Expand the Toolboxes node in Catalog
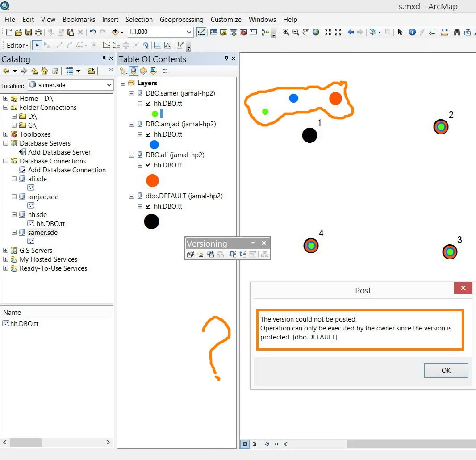This screenshot has height=460, width=476. coord(5,134)
